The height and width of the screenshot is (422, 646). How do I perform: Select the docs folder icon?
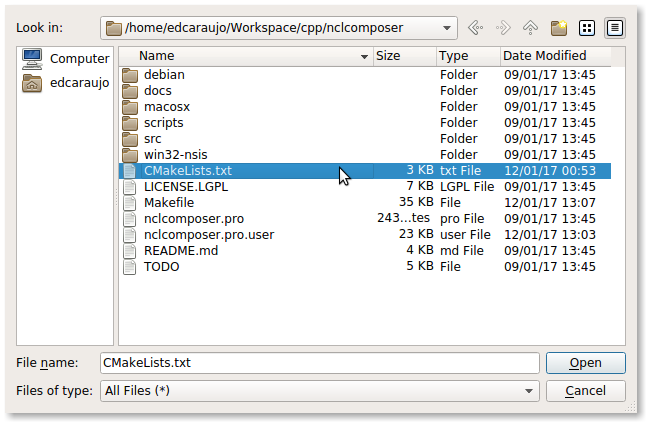(x=130, y=91)
